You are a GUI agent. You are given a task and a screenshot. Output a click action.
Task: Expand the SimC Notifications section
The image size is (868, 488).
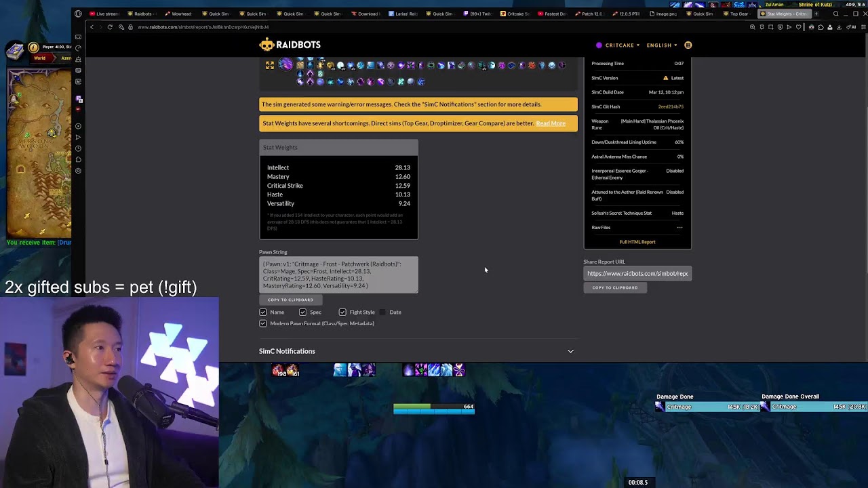(x=418, y=351)
